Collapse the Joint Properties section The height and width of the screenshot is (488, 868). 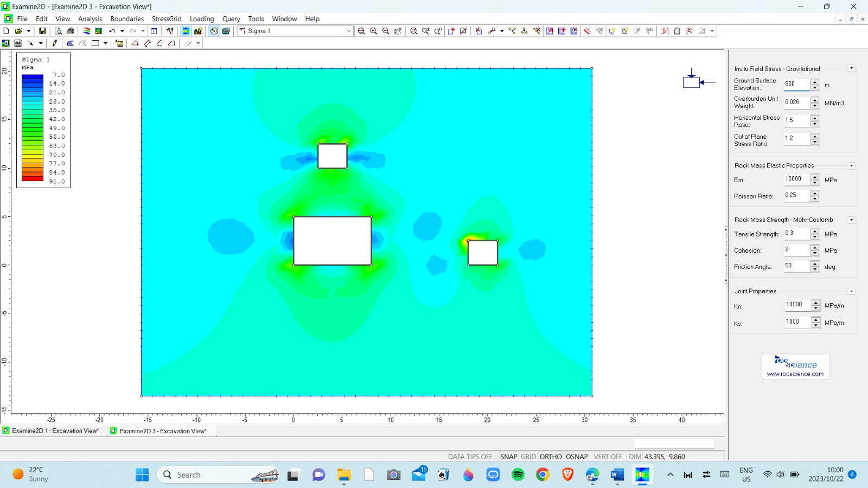point(851,291)
